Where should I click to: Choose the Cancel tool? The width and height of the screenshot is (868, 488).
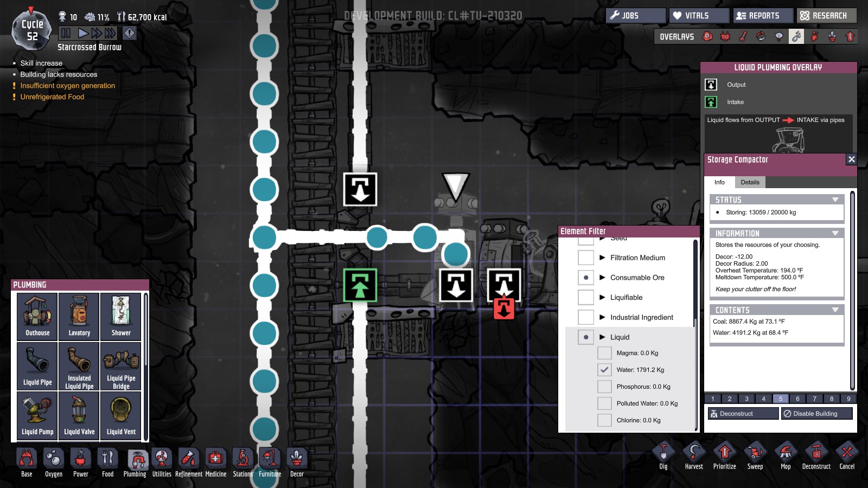click(x=847, y=456)
